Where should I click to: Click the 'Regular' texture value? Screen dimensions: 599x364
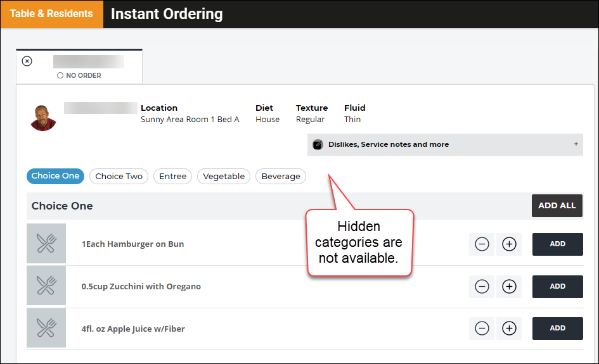[310, 120]
